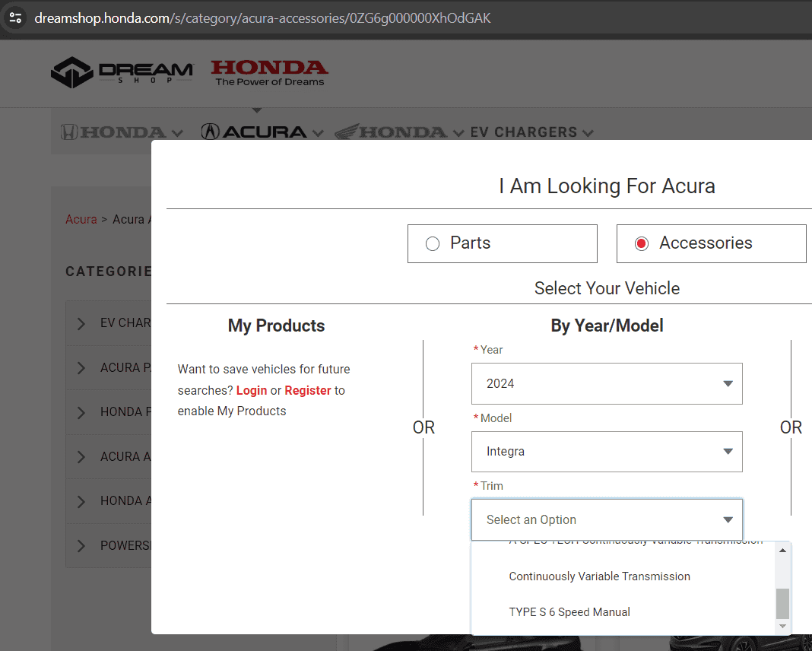Viewport: 812px width, 651px height.
Task: Click the Login link
Action: (x=251, y=389)
